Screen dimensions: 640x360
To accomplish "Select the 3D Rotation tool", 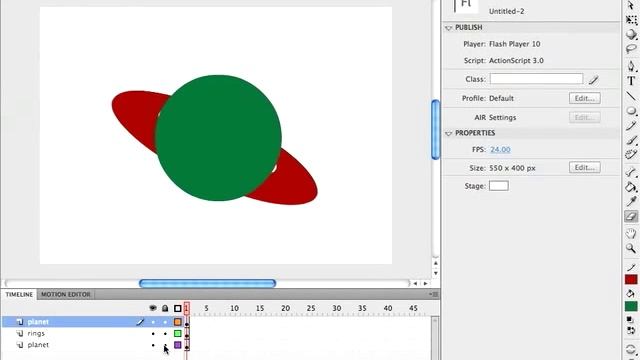I will 631,34.
